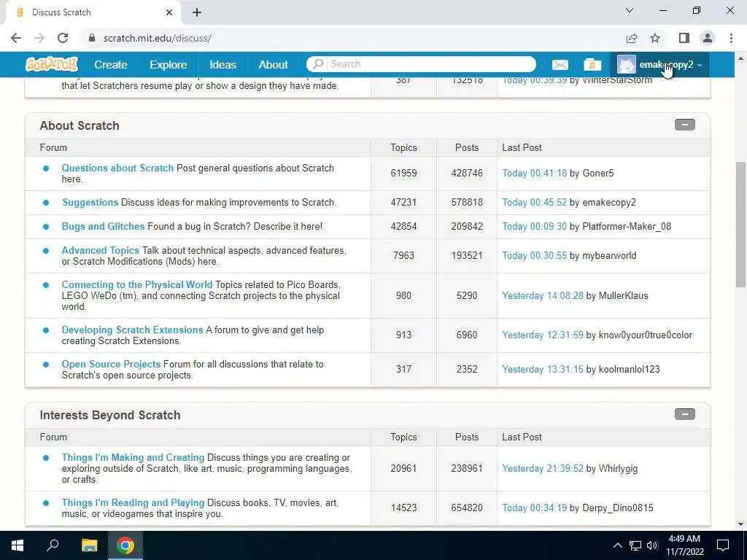Screen dimensions: 747x560
Task: Open last post Today 00:41:18 by Goner5
Action: click(534, 174)
